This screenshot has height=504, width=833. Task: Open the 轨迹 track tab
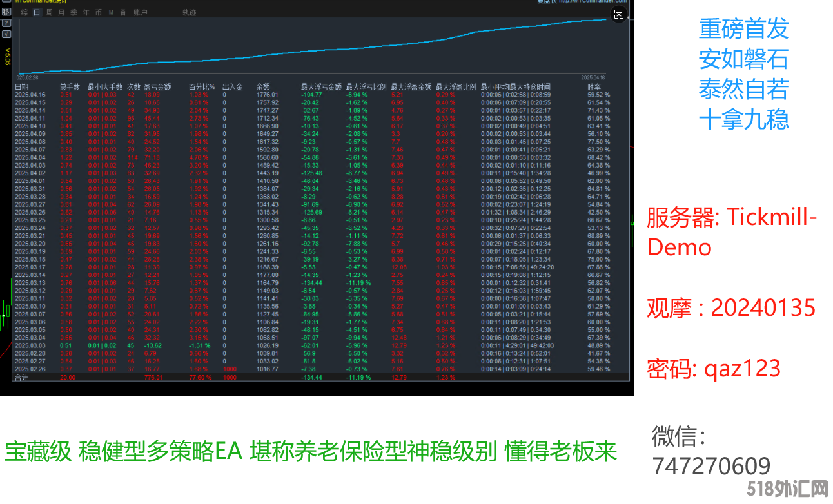point(189,12)
